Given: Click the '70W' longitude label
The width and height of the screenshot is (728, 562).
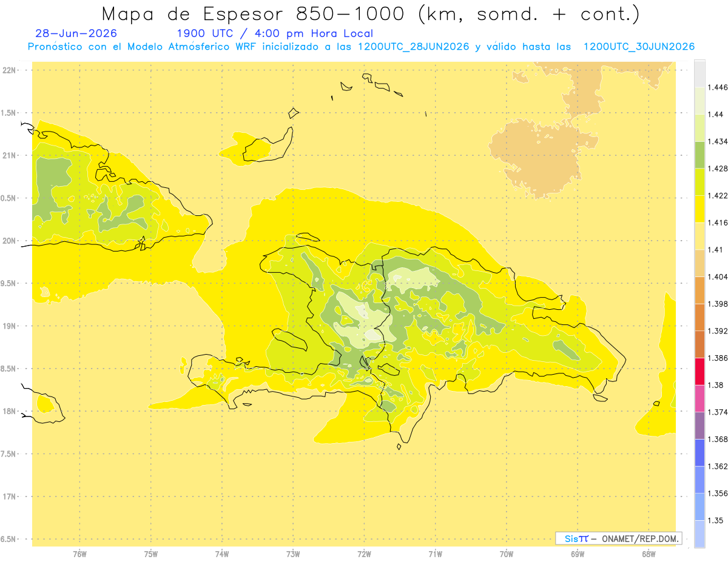Looking at the screenshot, I should coord(507,554).
